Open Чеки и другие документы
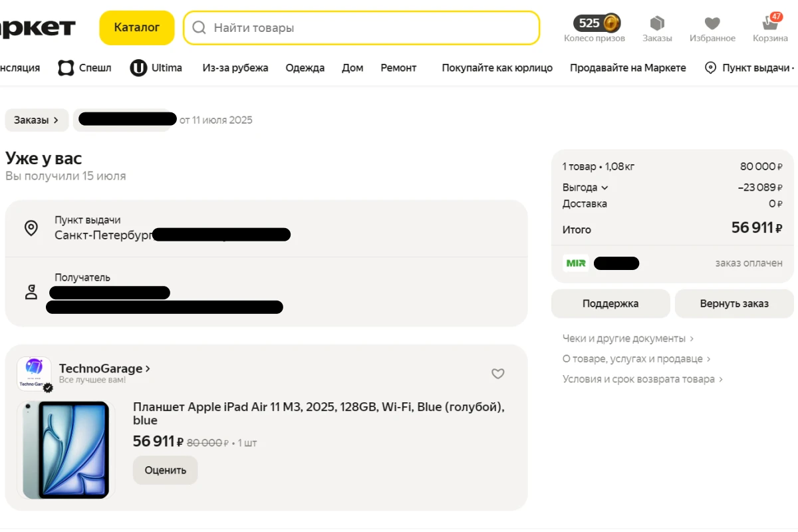Viewport: 798px width, 532px height. (628, 338)
